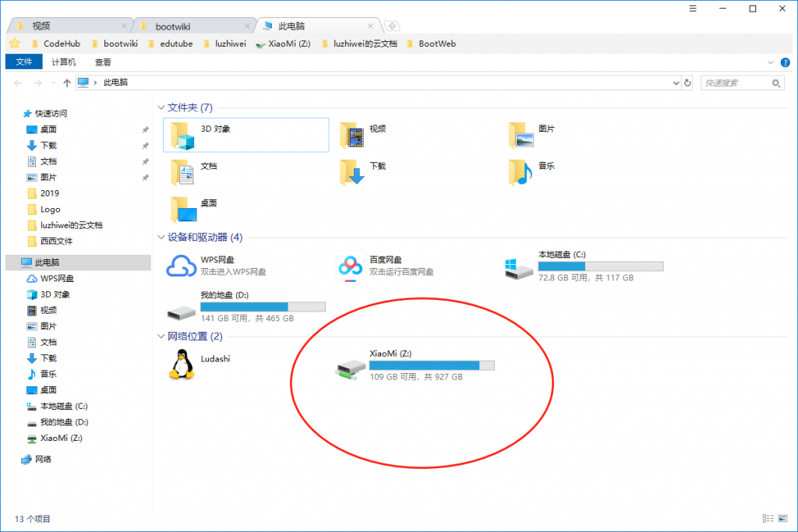Open CodeHub bookmark folder
Image resolution: width=798 pixels, height=532 pixels.
pos(56,44)
